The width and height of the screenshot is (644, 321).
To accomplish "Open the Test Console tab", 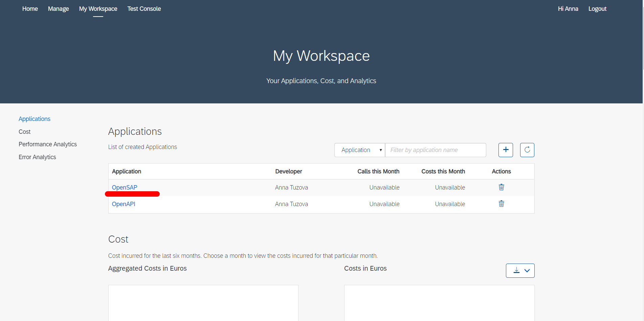I will tap(144, 8).
